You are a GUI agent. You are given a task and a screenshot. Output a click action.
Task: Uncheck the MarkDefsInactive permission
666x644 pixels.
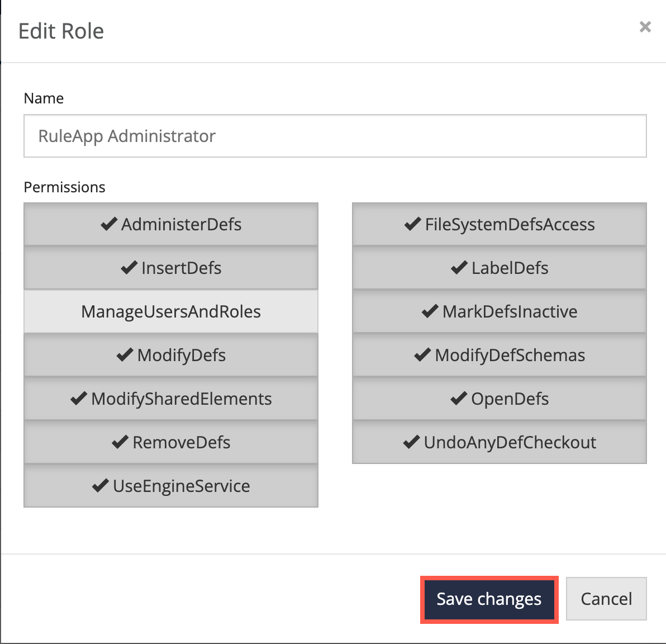499,311
